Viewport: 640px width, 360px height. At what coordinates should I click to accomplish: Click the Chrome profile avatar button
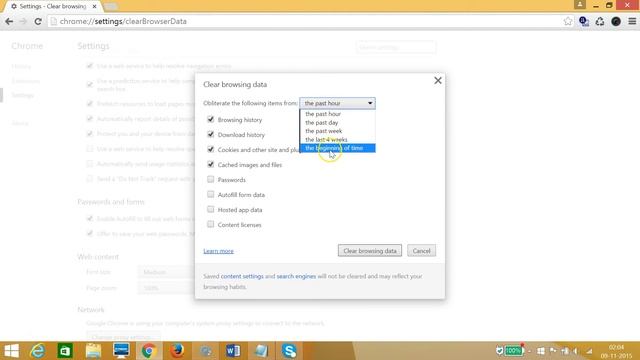(580, 5)
